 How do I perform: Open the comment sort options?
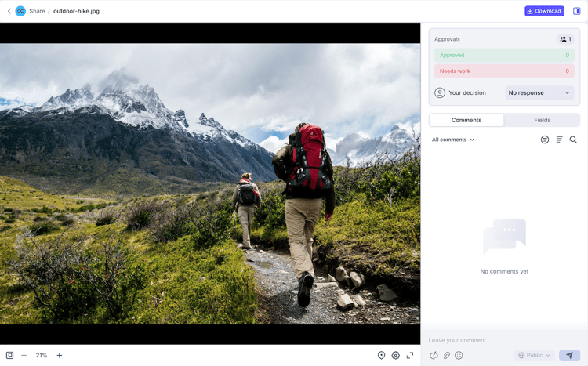point(559,140)
